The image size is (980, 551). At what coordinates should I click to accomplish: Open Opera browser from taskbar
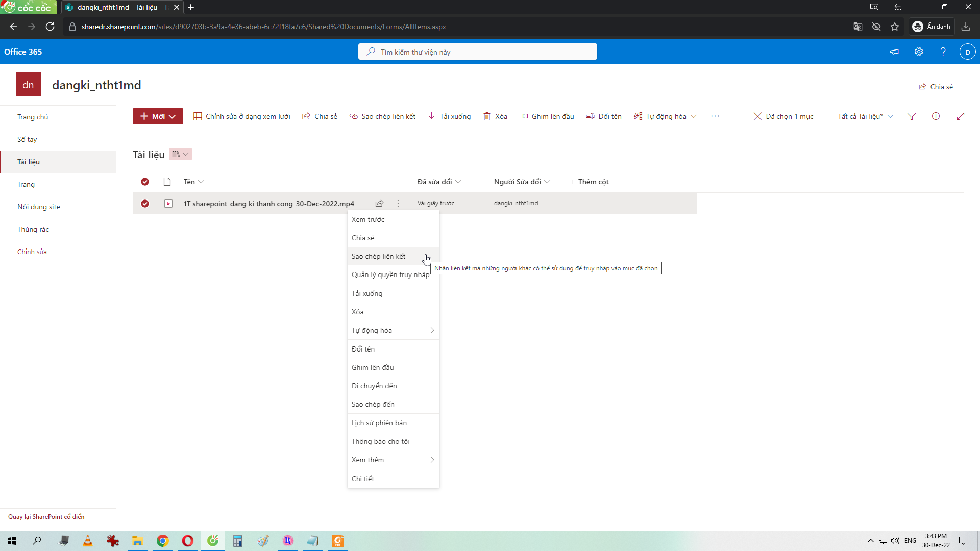[187, 541]
